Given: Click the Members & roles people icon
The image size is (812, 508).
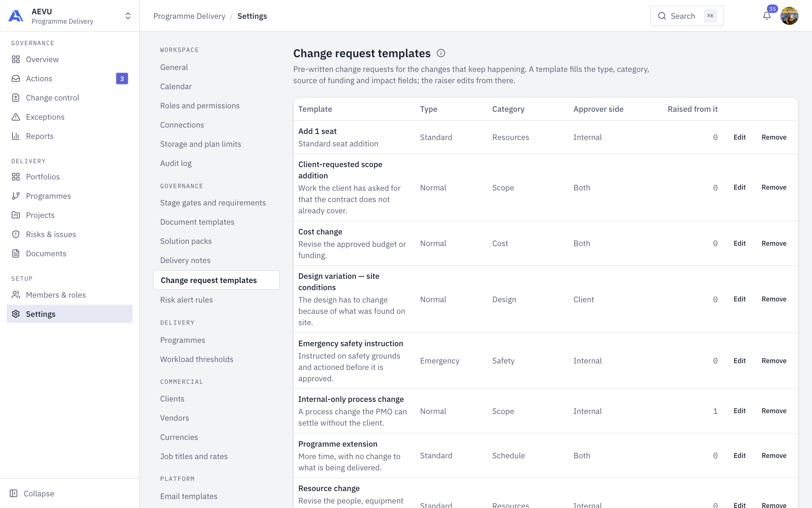Looking at the screenshot, I should [16, 295].
